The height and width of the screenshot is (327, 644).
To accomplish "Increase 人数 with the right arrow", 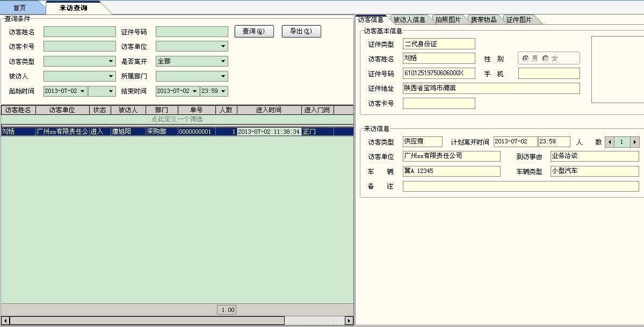I will [x=635, y=142].
